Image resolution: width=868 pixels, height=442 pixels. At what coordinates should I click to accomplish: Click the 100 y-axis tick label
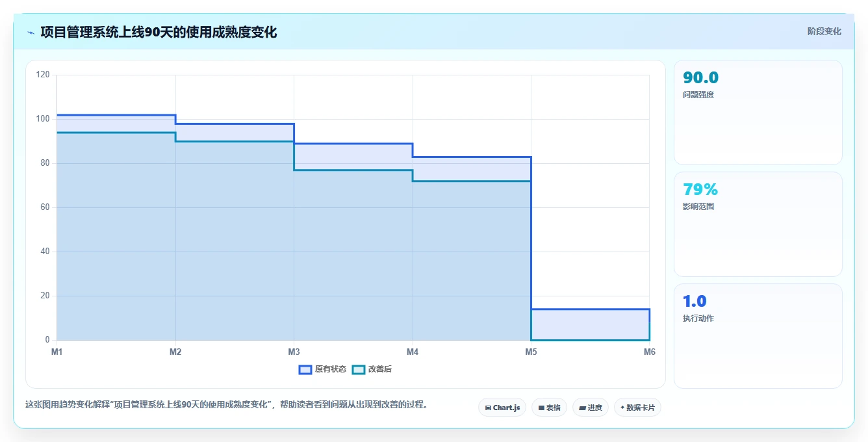coord(43,119)
